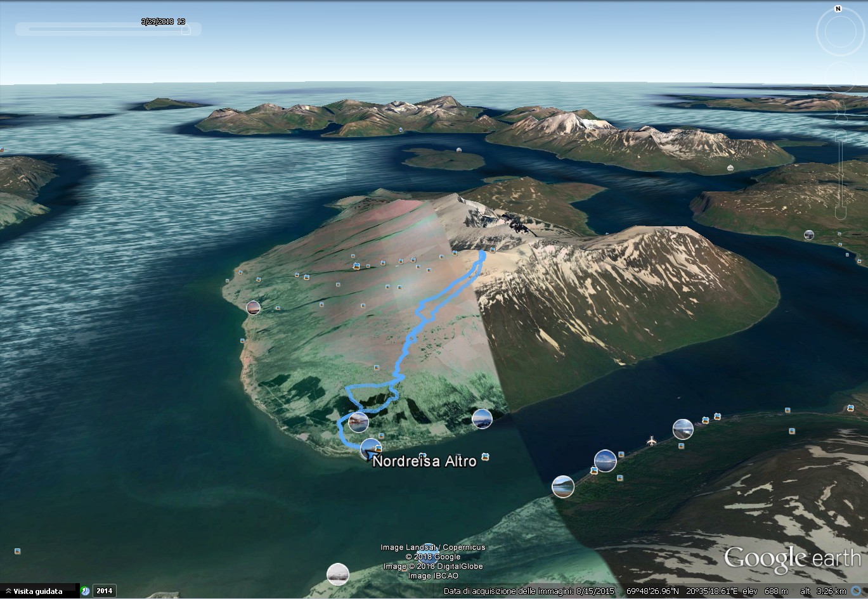This screenshot has width=868, height=599.
Task: Click the N north indicator on the compass
Action: (838, 9)
